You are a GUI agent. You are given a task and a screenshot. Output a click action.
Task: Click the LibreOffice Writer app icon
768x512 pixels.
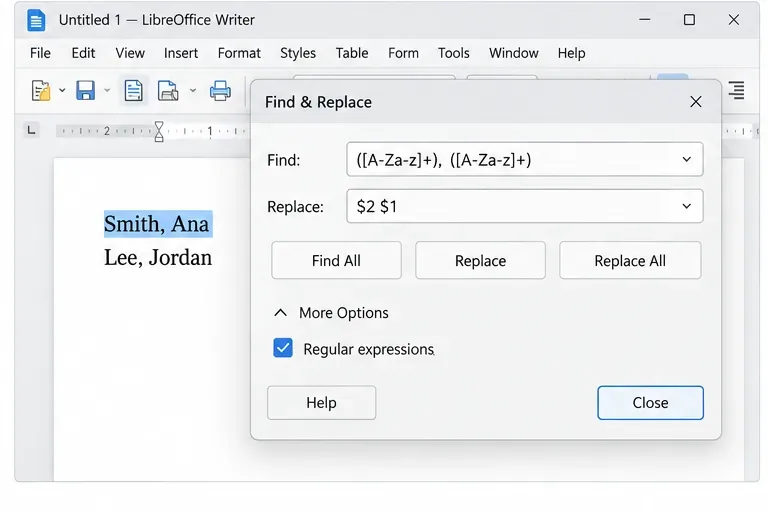tap(36, 21)
